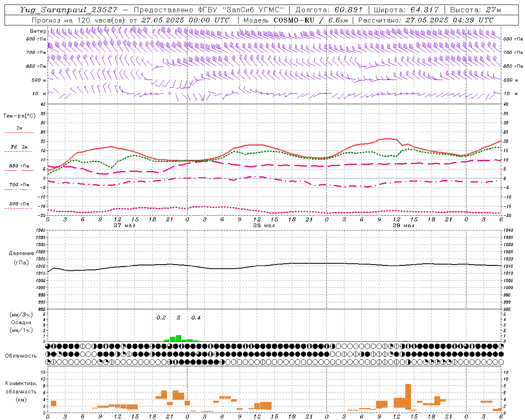This screenshot has width=525, height=420.
Task: Click the Давление pressure panel label
Action: (21, 253)
